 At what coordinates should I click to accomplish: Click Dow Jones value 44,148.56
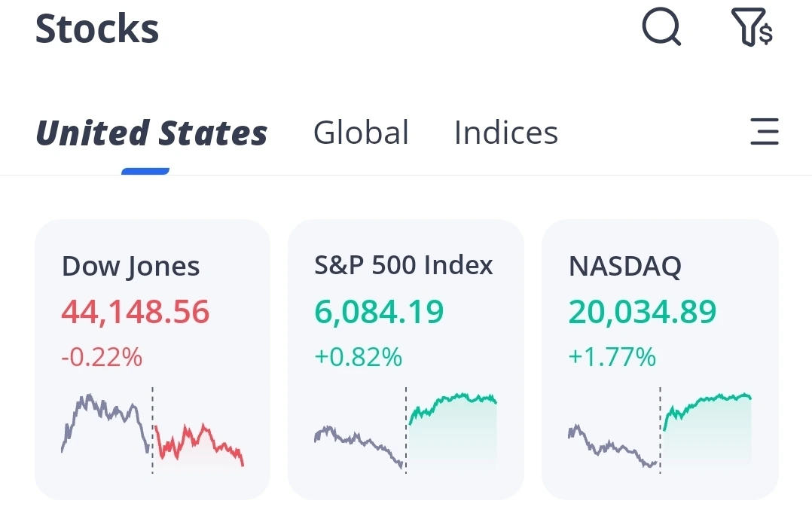pyautogui.click(x=136, y=311)
